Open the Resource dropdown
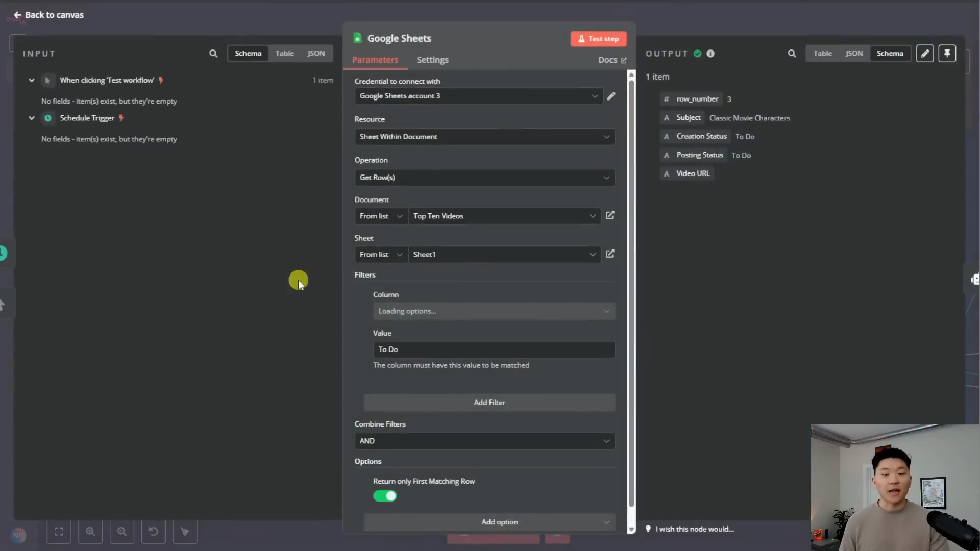 (x=484, y=137)
